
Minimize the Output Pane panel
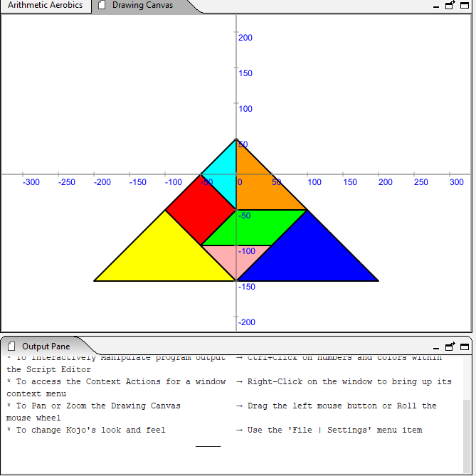(436, 348)
